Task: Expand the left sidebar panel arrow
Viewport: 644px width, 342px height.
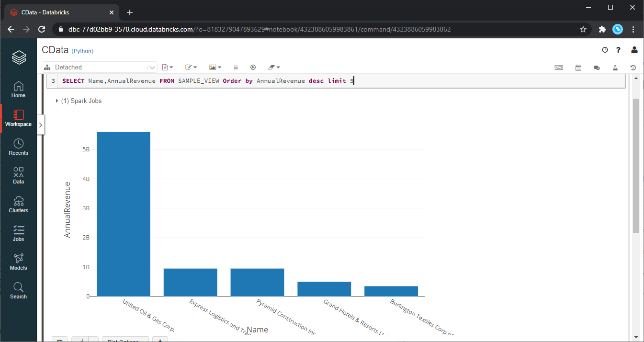Action: (x=41, y=125)
